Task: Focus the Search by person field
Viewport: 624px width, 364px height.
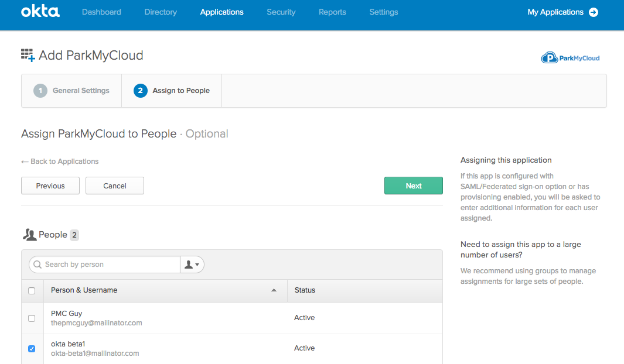Action: (x=104, y=265)
